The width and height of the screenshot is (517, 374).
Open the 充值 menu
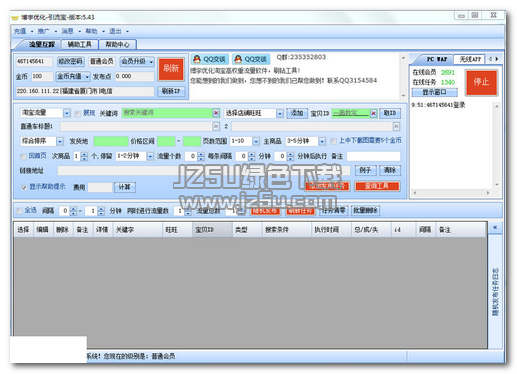(20, 31)
